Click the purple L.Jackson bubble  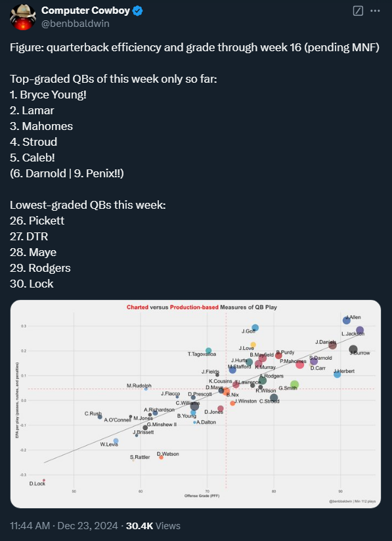tap(360, 330)
